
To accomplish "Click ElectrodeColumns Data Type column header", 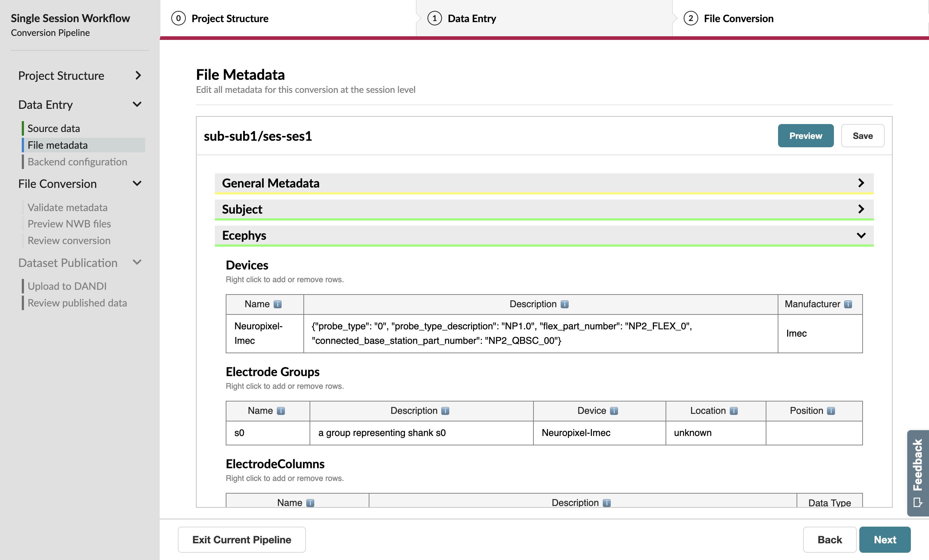I will [830, 501].
